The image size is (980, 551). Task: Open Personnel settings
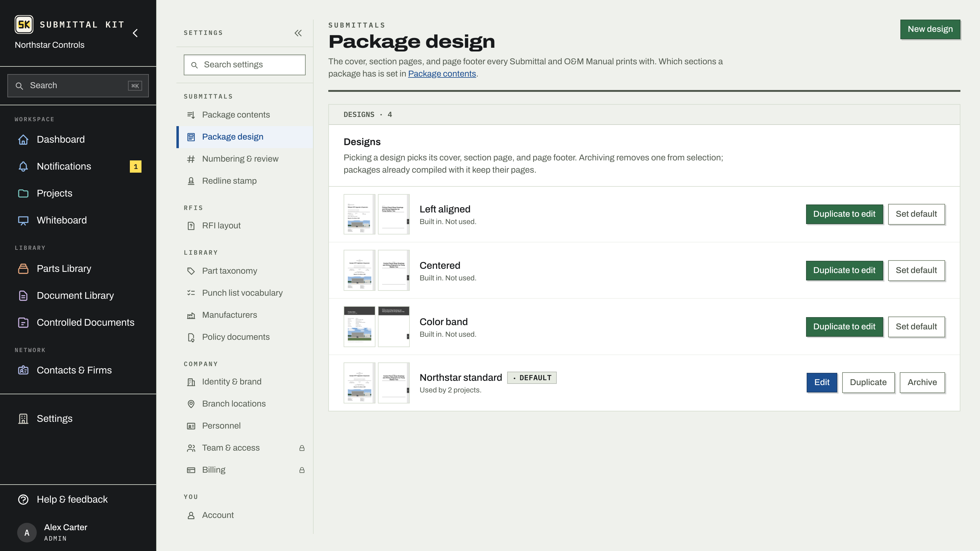point(245,426)
